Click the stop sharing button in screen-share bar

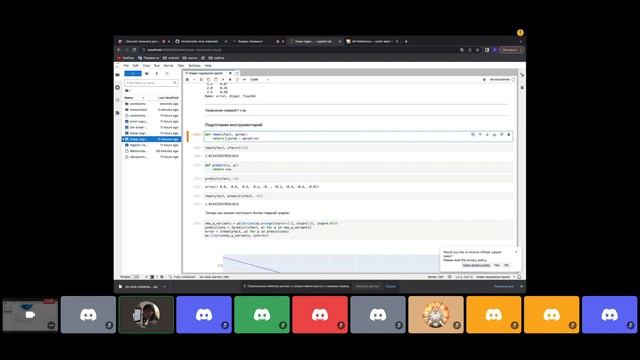coord(367,286)
